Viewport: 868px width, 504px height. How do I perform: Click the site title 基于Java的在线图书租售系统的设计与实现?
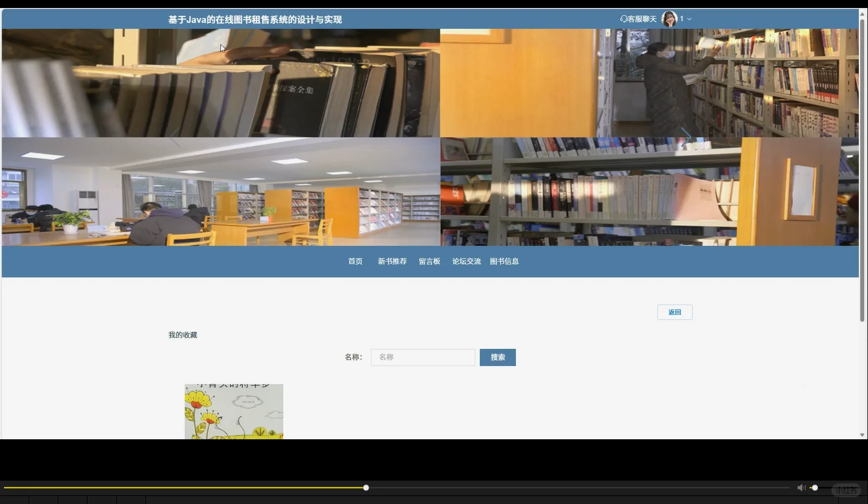[x=255, y=19]
